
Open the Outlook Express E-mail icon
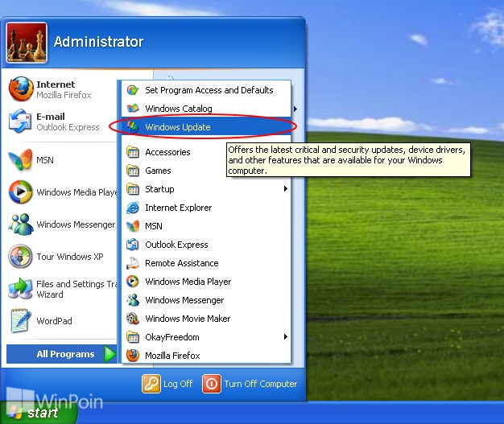tap(20, 121)
